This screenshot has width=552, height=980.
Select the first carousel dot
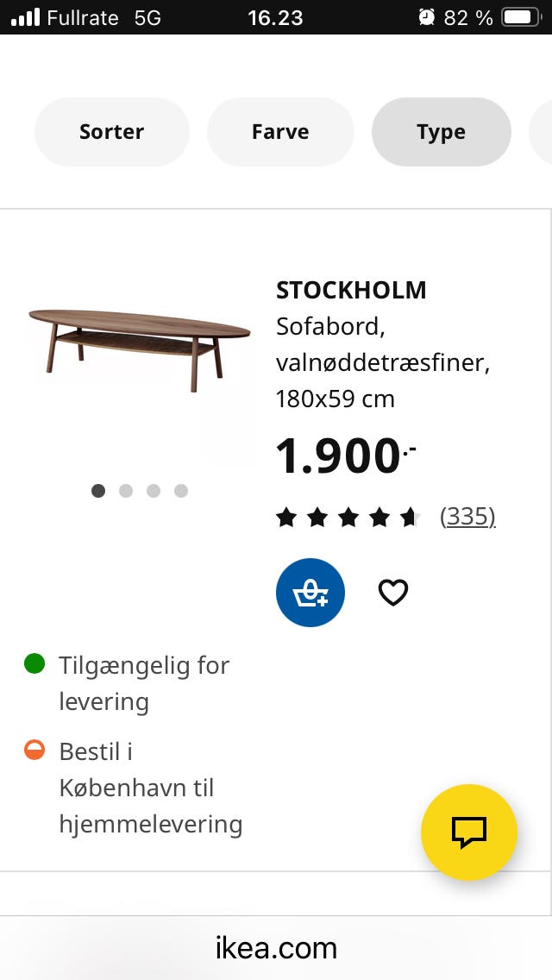click(98, 490)
